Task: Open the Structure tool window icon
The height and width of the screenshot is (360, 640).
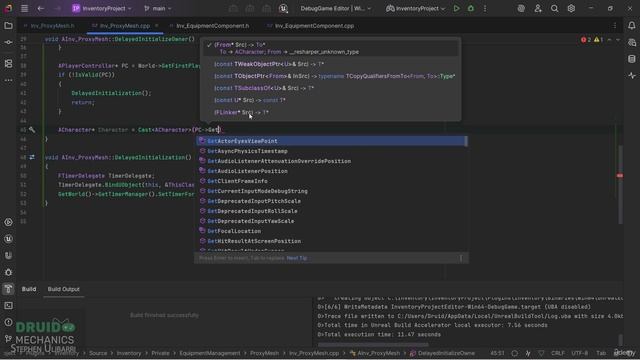Action: [8, 64]
